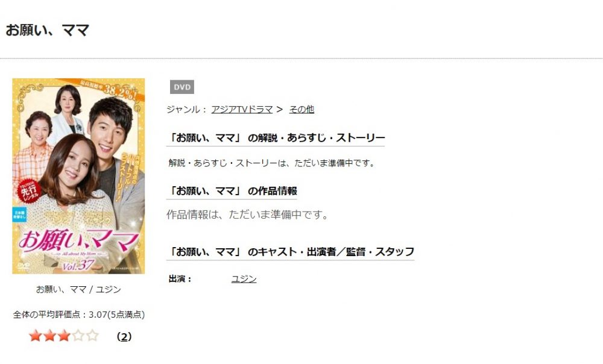
Task: Click the blue 日本語 badge on cover
Action: tap(19, 215)
